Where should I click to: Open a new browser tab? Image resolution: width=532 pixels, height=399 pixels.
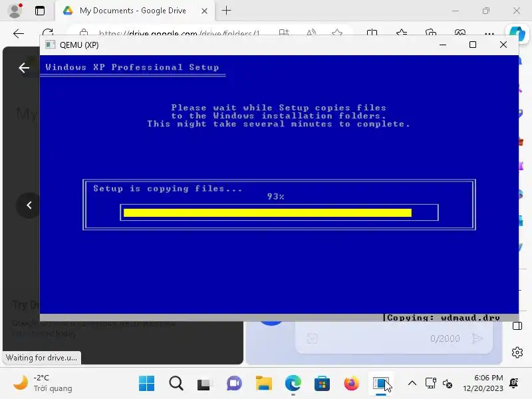click(226, 11)
